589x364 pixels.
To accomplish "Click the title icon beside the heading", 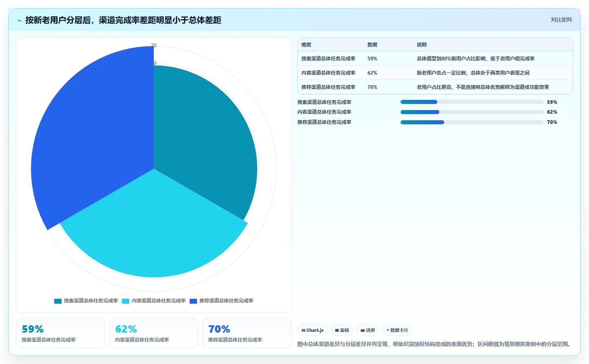I will point(19,20).
